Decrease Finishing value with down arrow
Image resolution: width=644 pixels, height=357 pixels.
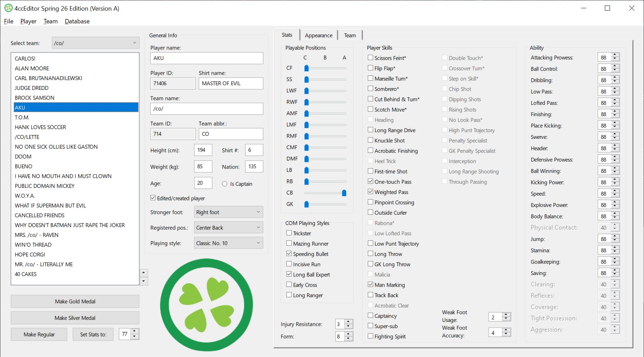(615, 116)
